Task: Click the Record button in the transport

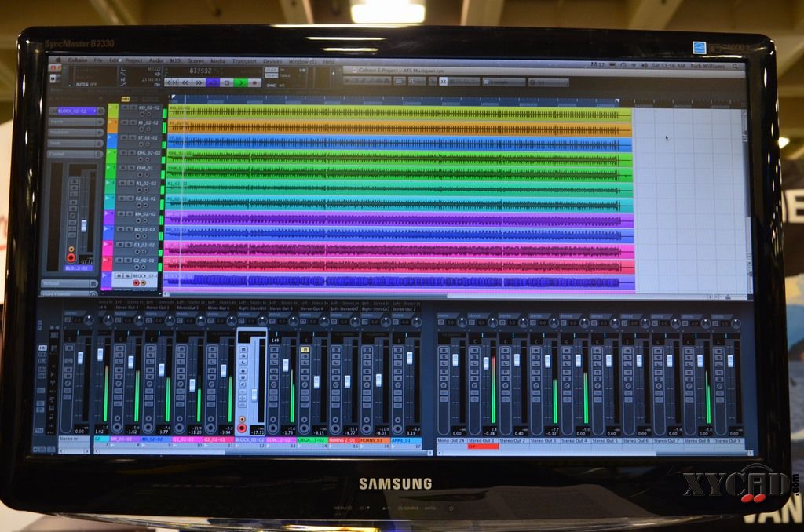Action: tap(254, 82)
